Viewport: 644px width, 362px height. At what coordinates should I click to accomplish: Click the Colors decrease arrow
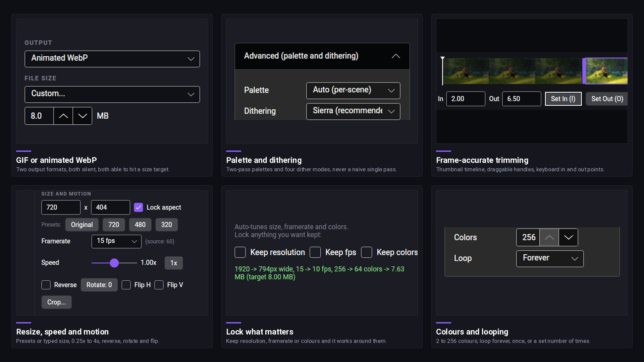[568, 237]
